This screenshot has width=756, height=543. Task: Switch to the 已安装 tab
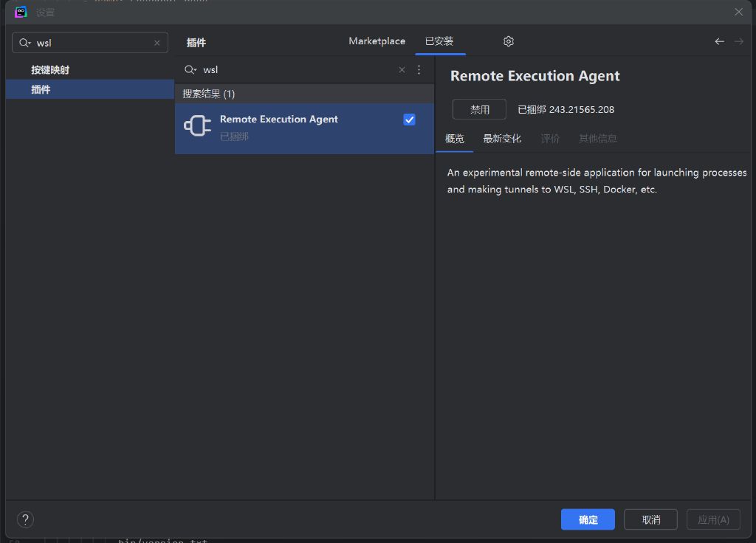point(439,41)
